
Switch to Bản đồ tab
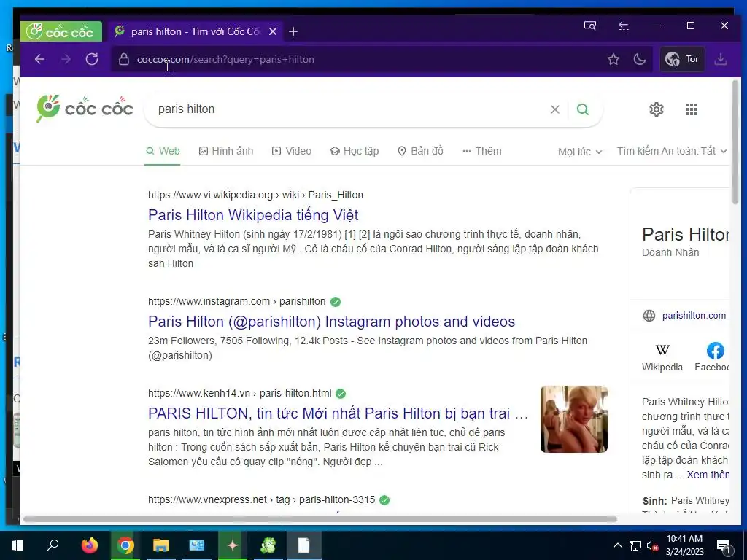(420, 151)
